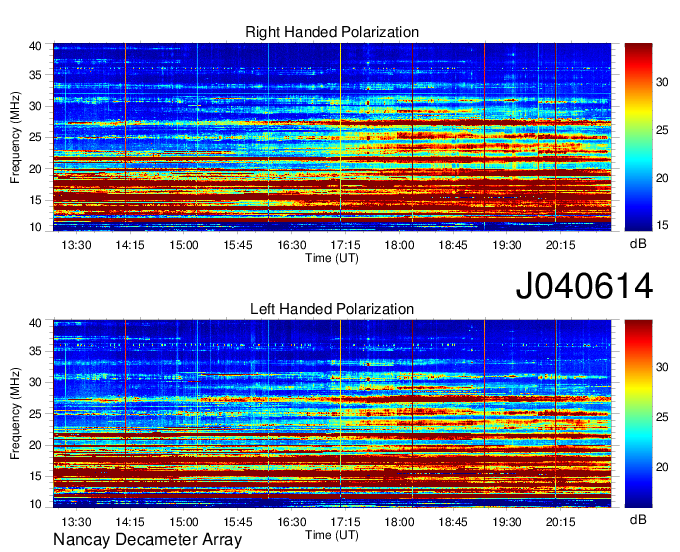Click the 20 MHz tick on Right Handed plot
This screenshot has width=680, height=552.
[x=36, y=169]
